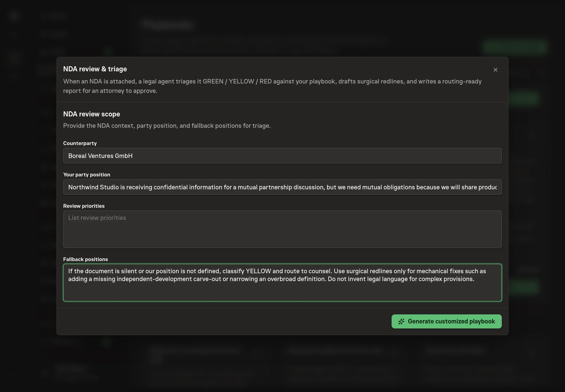Click the description starting 'When an NDA is attached'

pyautogui.click(x=272, y=86)
